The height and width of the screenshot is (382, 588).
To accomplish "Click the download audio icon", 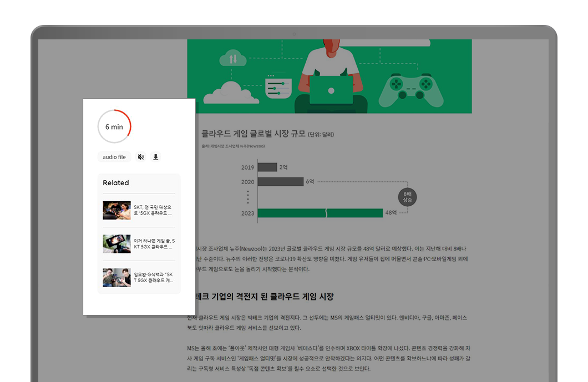I will point(155,157).
